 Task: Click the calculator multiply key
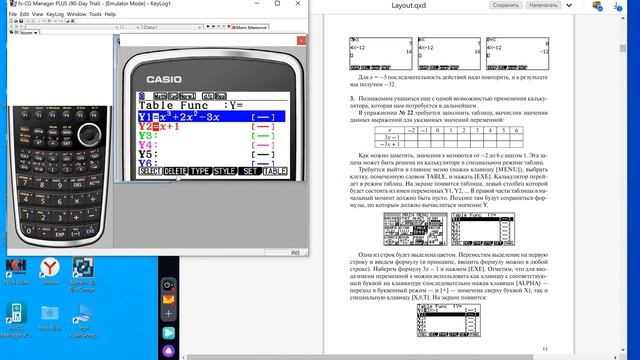click(x=77, y=200)
